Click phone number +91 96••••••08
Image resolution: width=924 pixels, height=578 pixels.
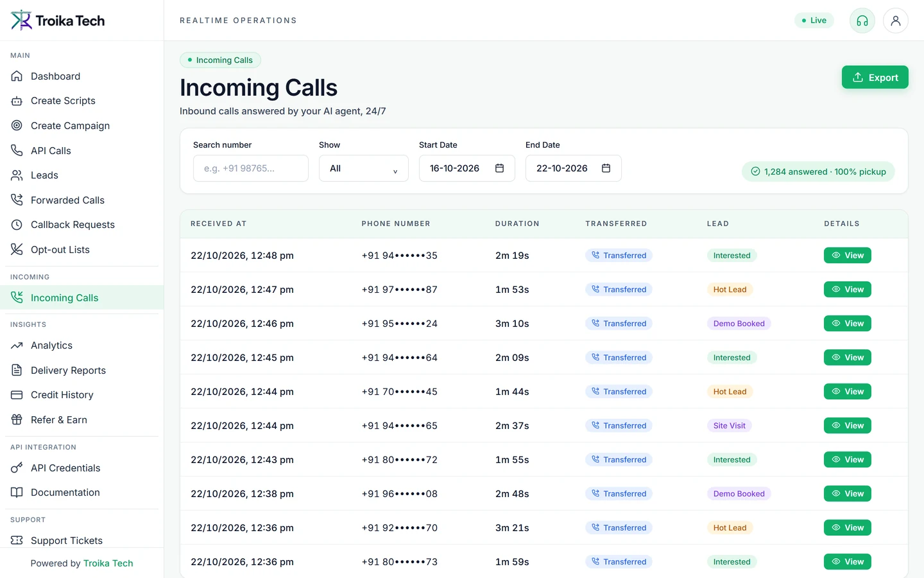point(400,493)
